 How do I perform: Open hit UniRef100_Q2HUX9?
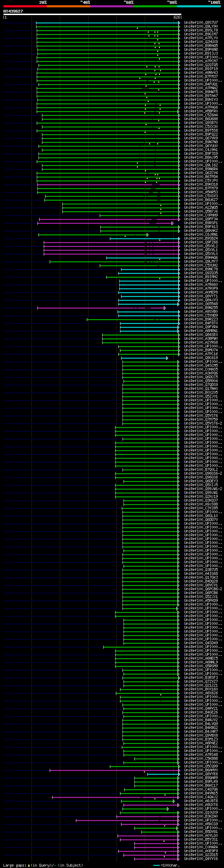coord(201,42)
